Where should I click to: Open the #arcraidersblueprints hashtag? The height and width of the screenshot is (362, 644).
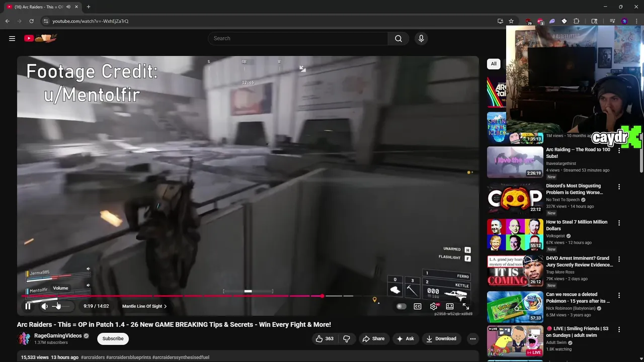(128, 357)
